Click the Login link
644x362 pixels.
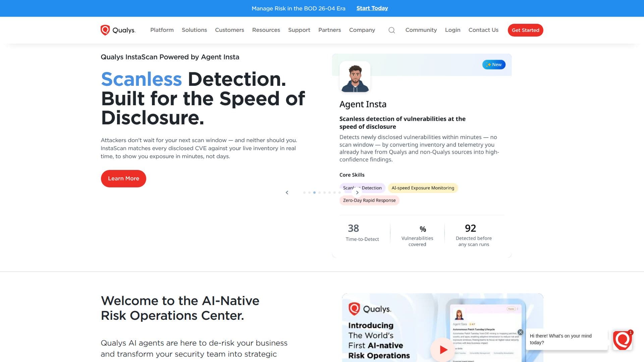tap(452, 30)
